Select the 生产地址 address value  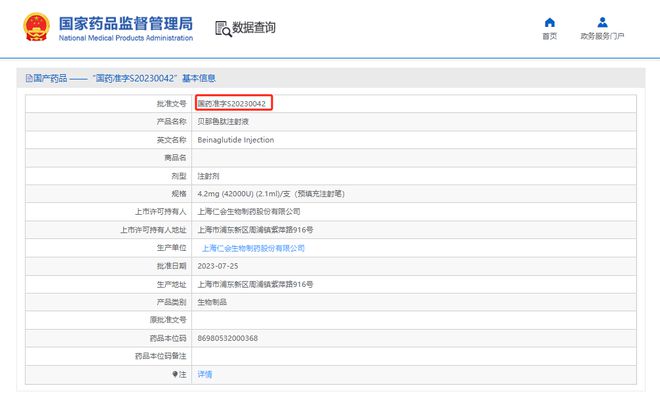(255, 285)
